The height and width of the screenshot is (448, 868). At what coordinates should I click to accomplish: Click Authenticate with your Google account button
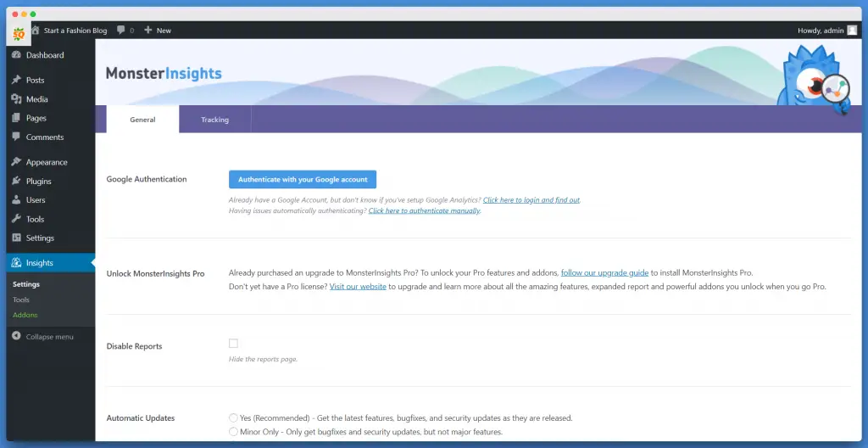tap(303, 180)
